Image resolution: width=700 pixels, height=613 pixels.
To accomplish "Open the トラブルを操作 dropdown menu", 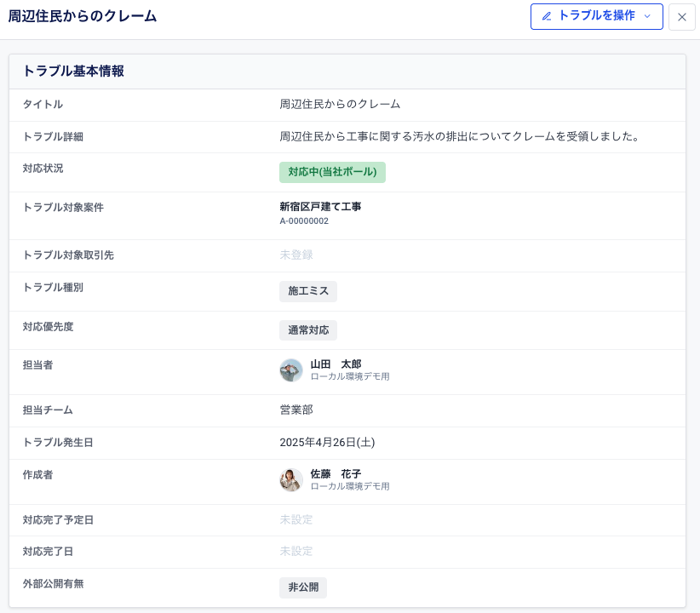I will [x=596, y=16].
